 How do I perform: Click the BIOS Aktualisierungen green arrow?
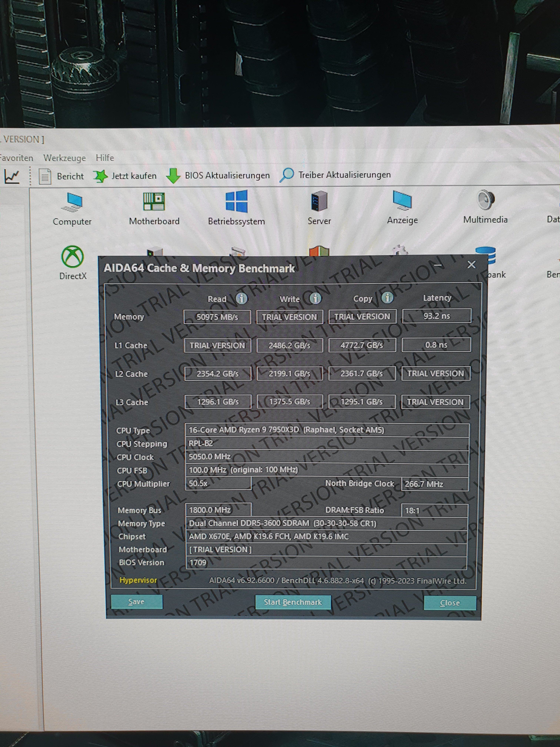click(x=173, y=176)
